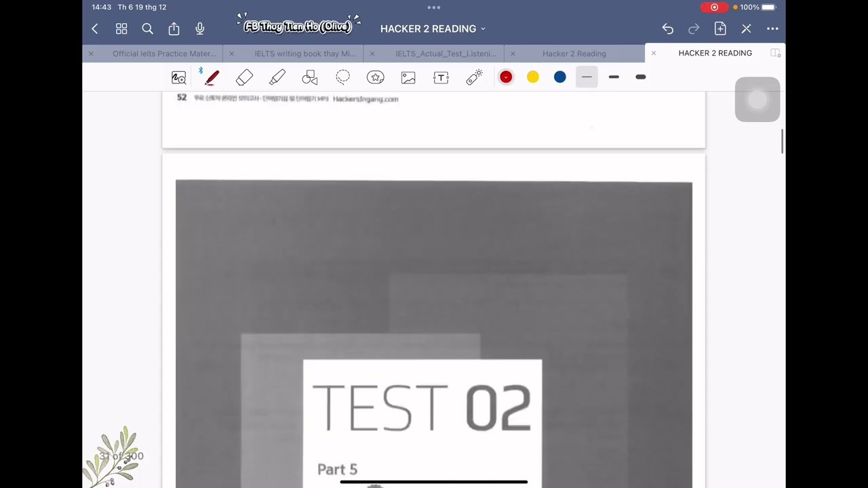The image size is (868, 488).
Task: Go back with the left chevron
Action: [95, 28]
